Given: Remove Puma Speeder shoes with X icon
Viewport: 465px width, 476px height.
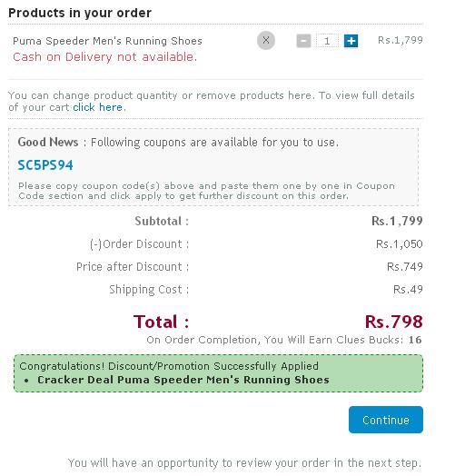Looking at the screenshot, I should pos(266,40).
